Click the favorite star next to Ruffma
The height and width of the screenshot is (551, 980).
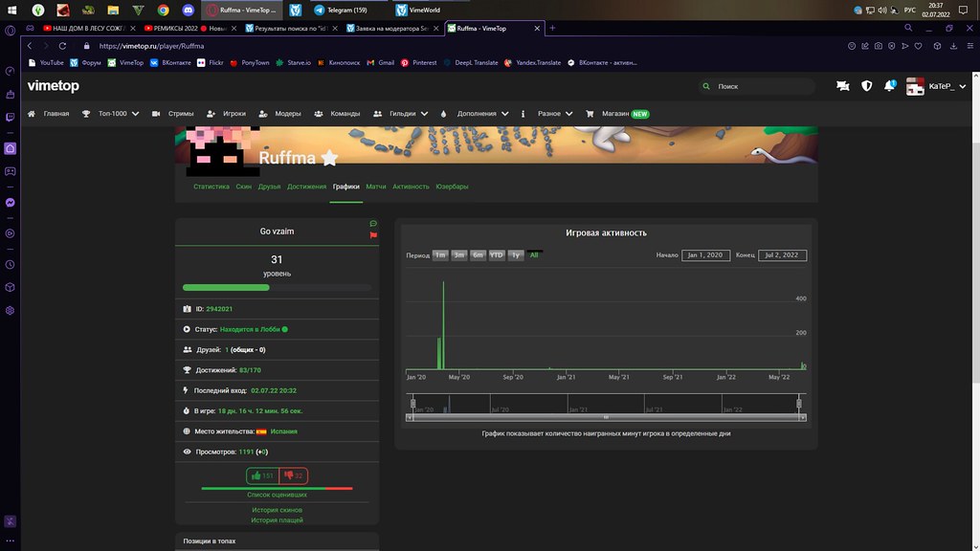[x=329, y=158]
